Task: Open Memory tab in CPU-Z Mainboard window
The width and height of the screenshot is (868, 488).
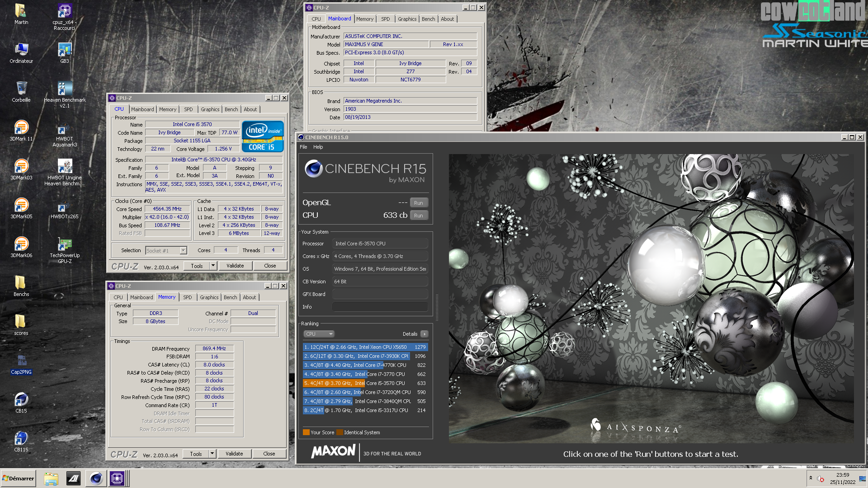Action: tap(365, 19)
